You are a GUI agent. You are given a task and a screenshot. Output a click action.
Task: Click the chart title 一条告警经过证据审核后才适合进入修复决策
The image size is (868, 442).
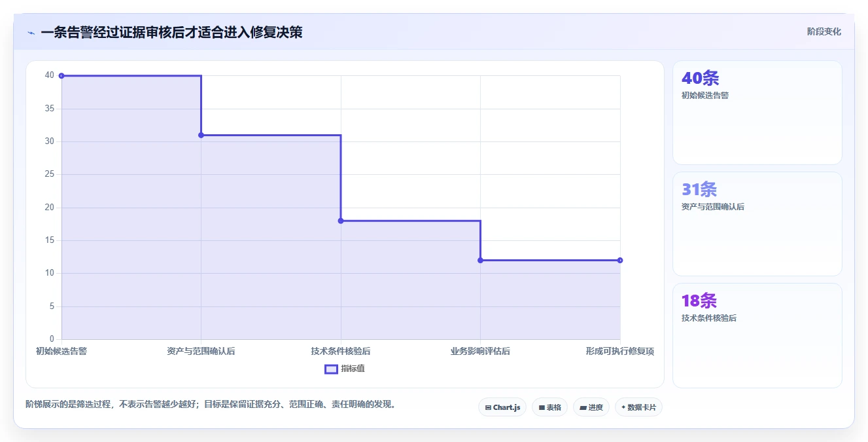click(x=171, y=32)
